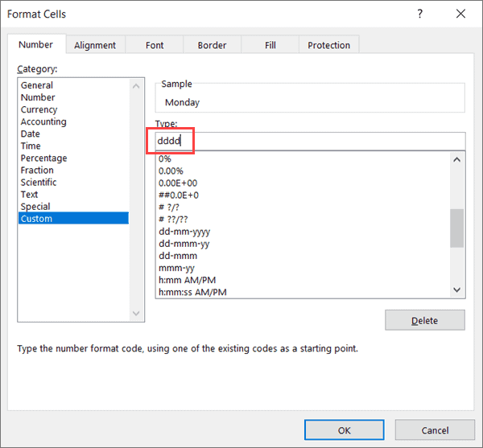Select the Percentage category

click(44, 158)
